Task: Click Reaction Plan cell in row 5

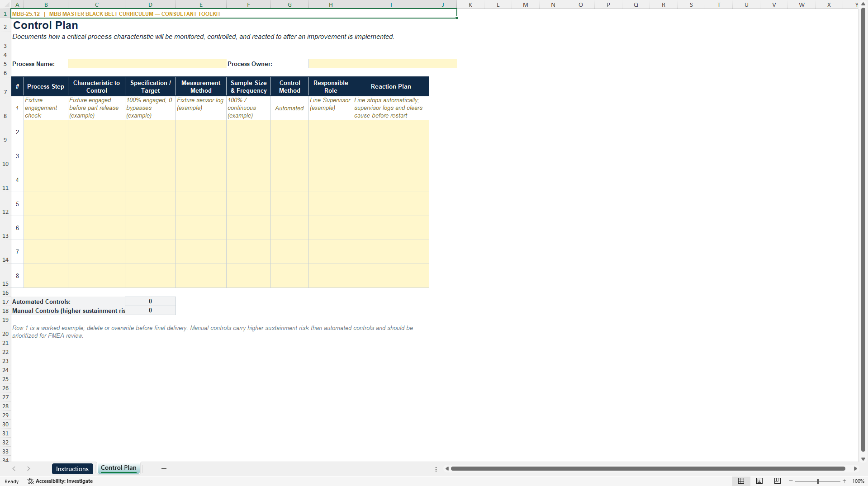Action: pos(391,204)
